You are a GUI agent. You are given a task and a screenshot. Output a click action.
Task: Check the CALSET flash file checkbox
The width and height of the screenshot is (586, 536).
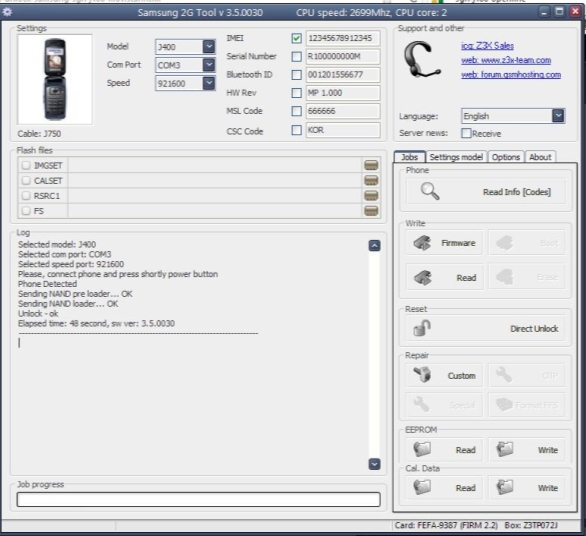(x=26, y=181)
